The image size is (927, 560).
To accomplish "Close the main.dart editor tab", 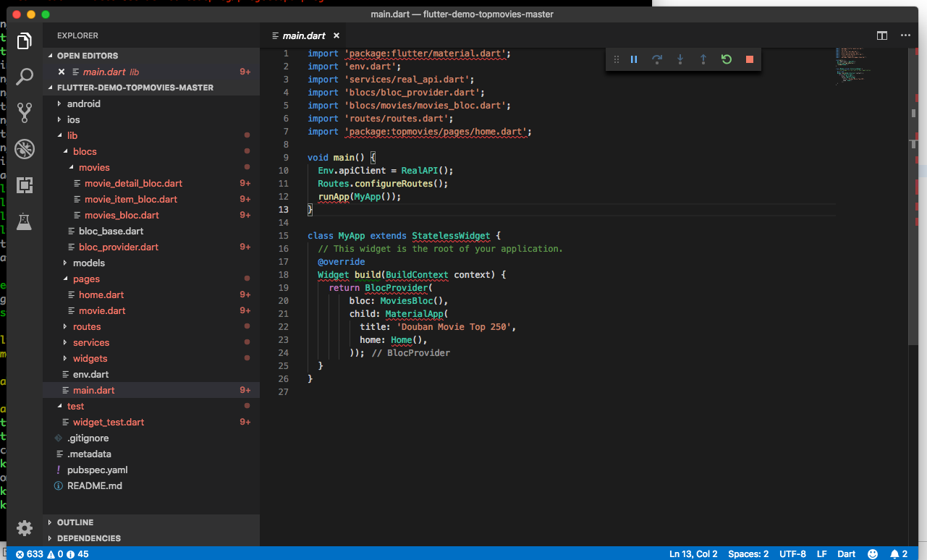I will coord(336,35).
